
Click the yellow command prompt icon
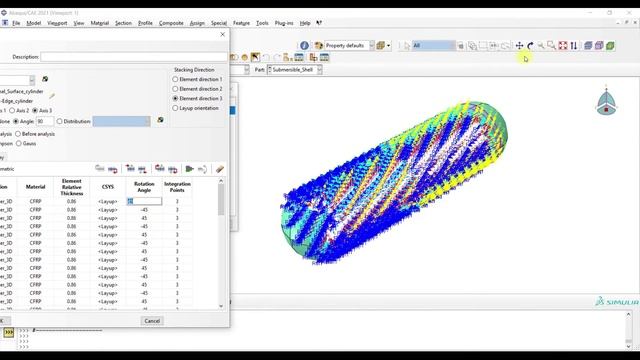click(x=9, y=333)
